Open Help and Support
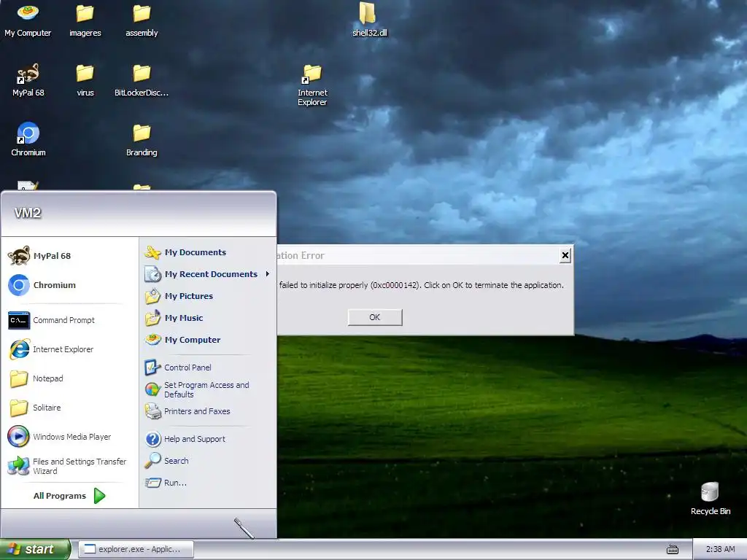 (x=207, y=438)
